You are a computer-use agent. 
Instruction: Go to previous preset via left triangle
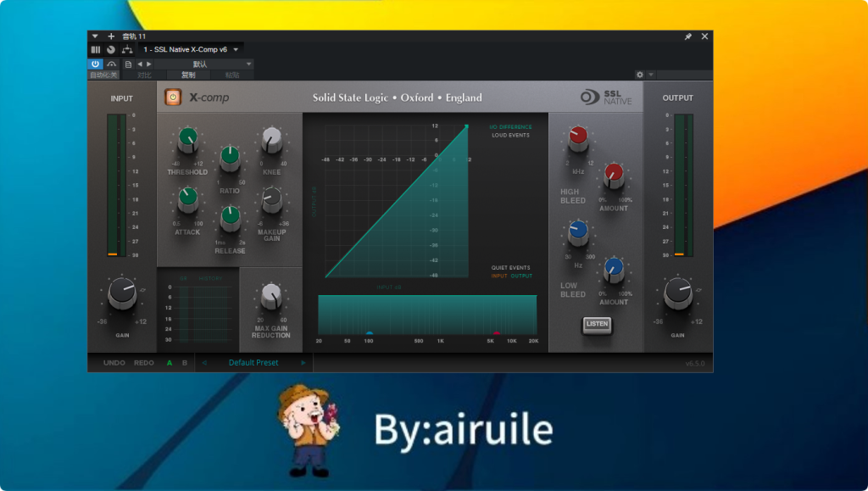pyautogui.click(x=204, y=363)
